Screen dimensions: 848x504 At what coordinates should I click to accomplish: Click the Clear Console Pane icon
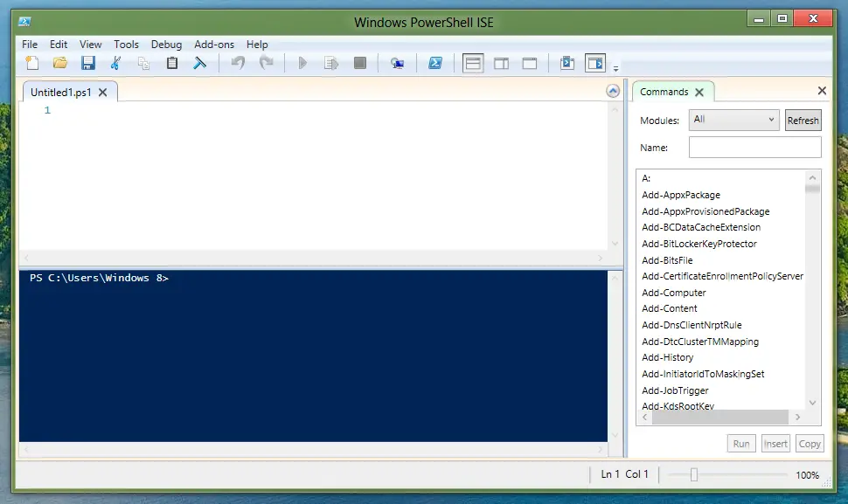point(200,63)
